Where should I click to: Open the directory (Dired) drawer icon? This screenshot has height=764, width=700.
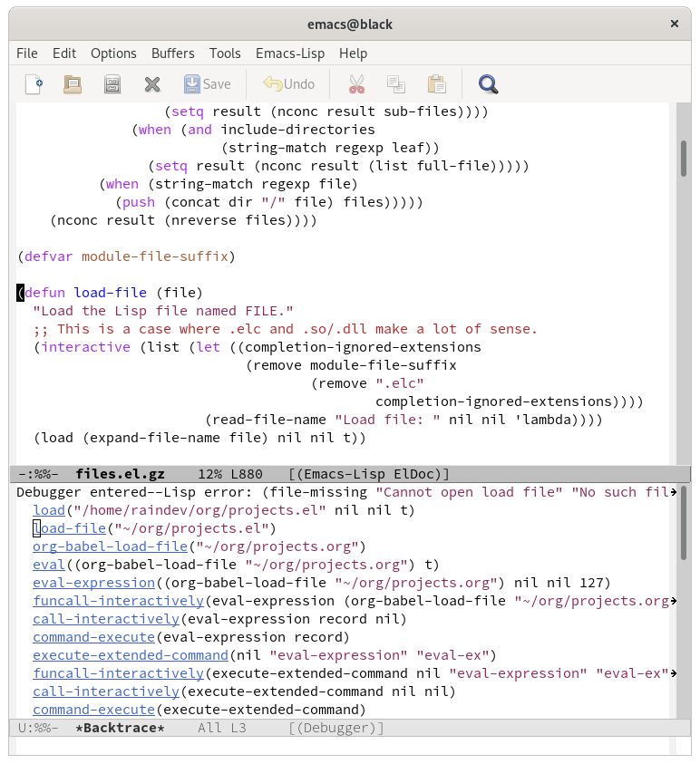112,84
